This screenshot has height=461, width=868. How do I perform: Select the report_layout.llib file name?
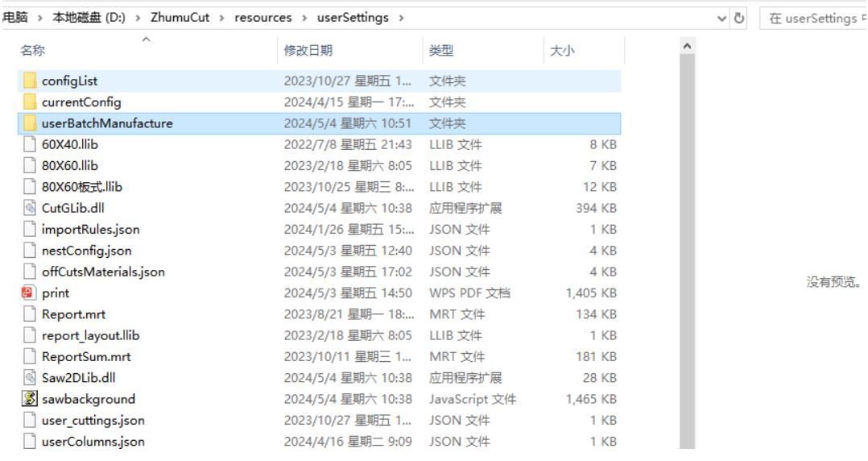(91, 335)
